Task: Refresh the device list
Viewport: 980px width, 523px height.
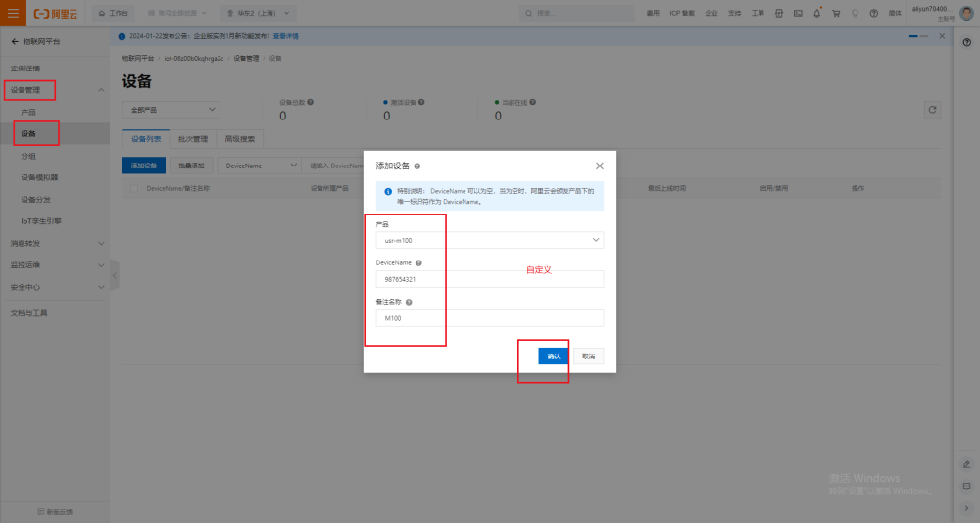Action: (x=933, y=110)
